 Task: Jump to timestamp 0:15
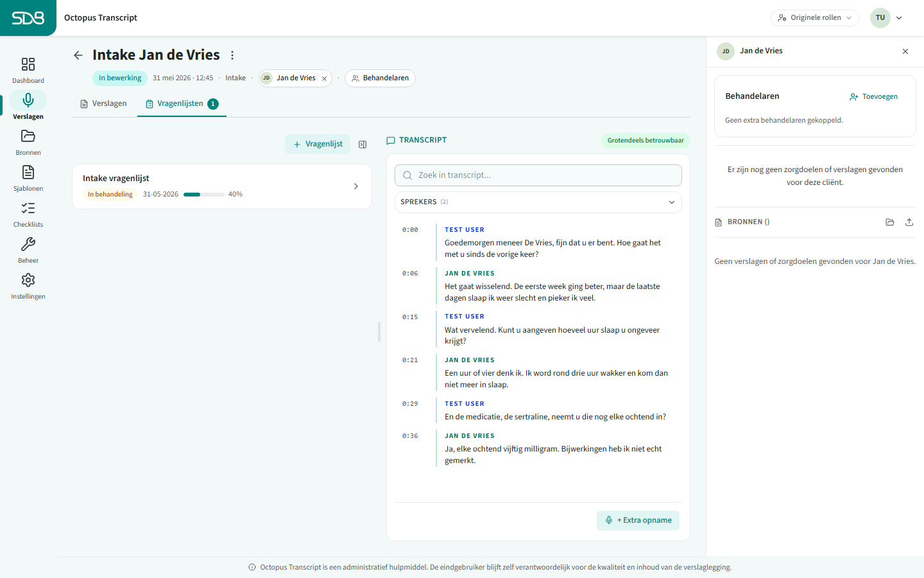[x=410, y=317]
